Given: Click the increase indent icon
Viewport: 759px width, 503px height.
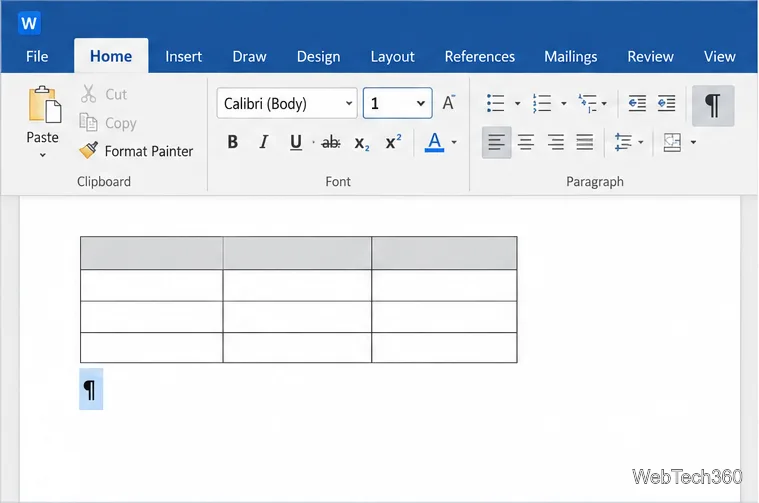Looking at the screenshot, I should (667, 103).
